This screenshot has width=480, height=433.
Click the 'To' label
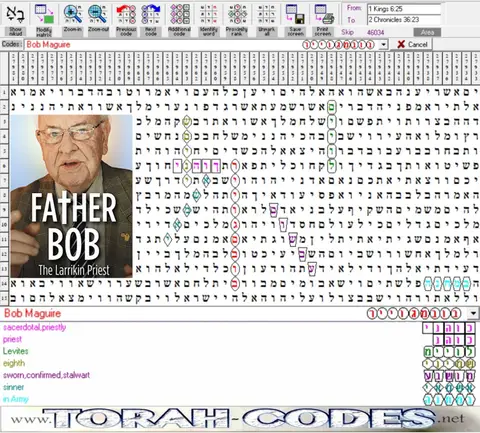pyautogui.click(x=351, y=20)
